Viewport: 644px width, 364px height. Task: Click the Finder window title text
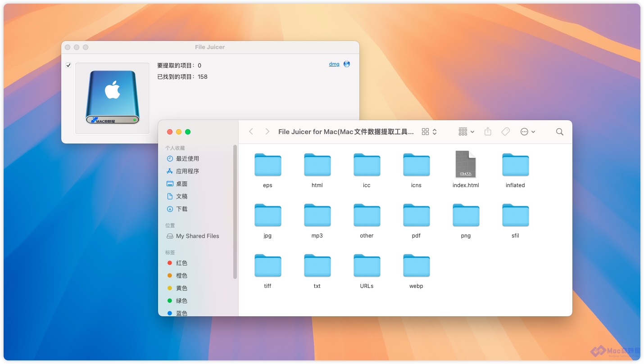click(346, 132)
